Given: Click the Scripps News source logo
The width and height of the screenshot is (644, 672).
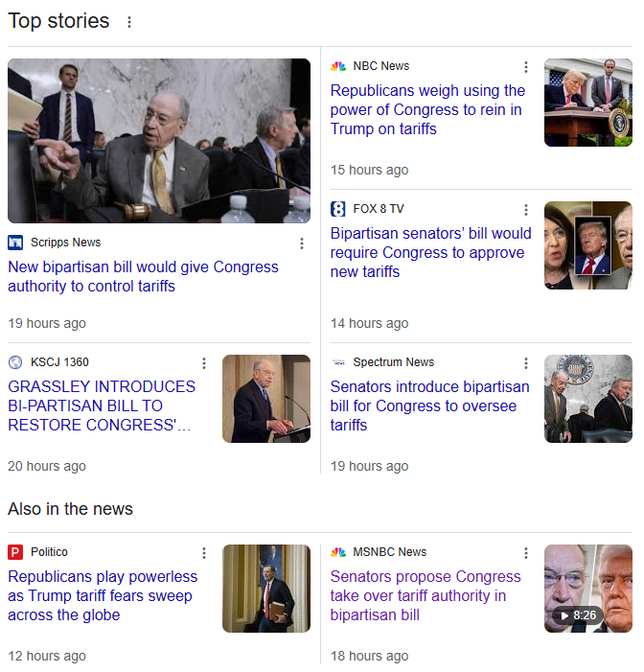Looking at the screenshot, I should pos(15,243).
